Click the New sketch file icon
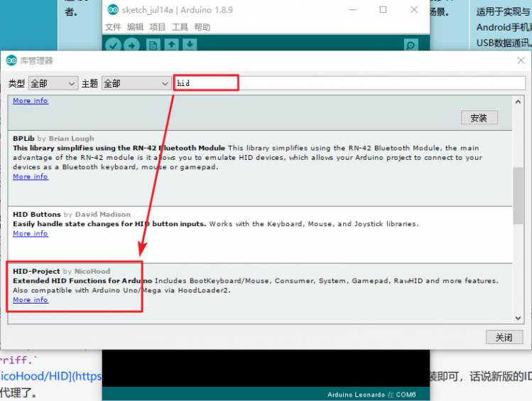The height and width of the screenshot is (401, 532). pos(153,46)
